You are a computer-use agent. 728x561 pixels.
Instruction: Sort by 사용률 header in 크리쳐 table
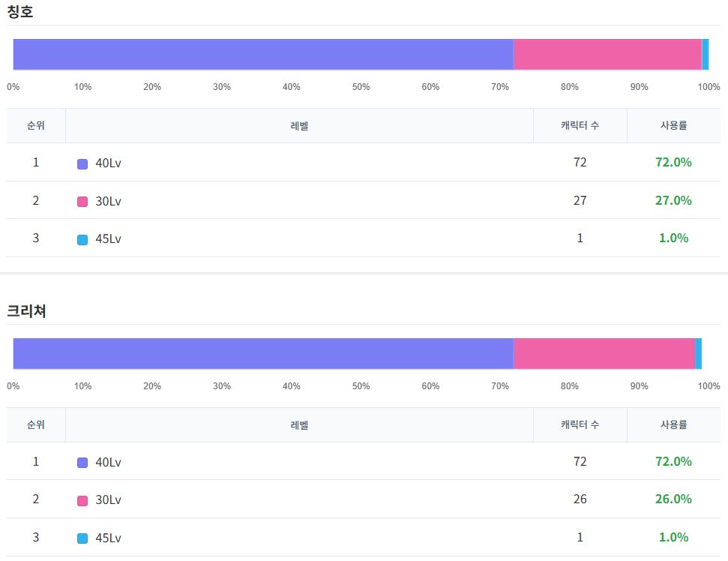673,424
